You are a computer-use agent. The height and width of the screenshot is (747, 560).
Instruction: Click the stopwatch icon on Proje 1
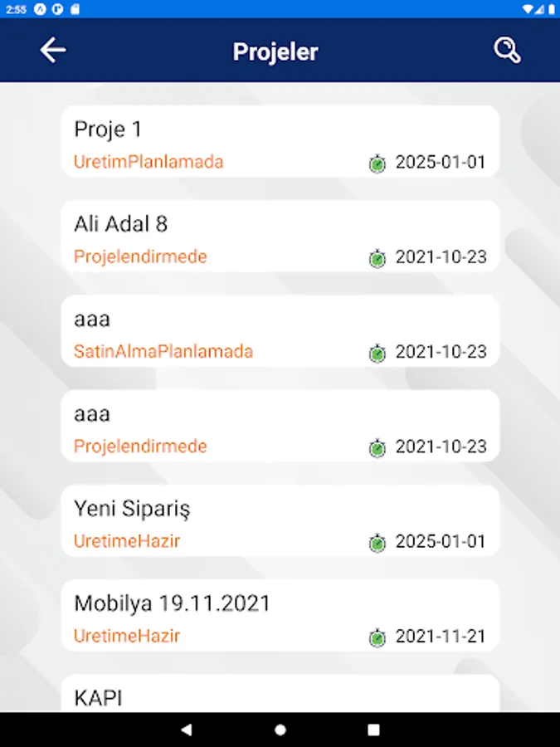click(x=377, y=163)
